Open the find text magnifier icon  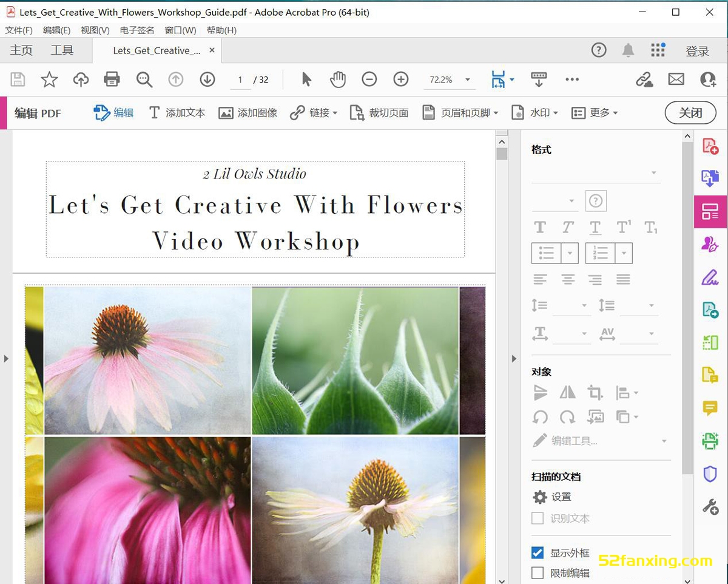(144, 80)
